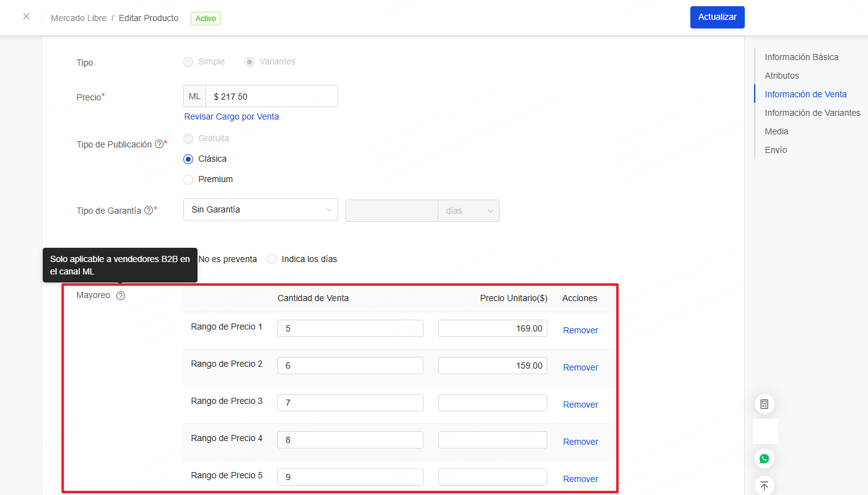Click the warranty duration number field

click(392, 211)
